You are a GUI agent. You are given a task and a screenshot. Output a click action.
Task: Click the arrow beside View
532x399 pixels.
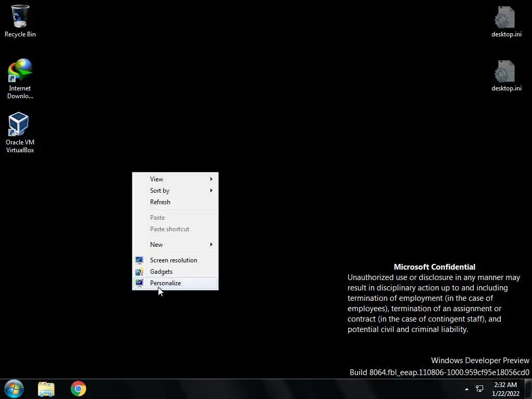click(211, 179)
